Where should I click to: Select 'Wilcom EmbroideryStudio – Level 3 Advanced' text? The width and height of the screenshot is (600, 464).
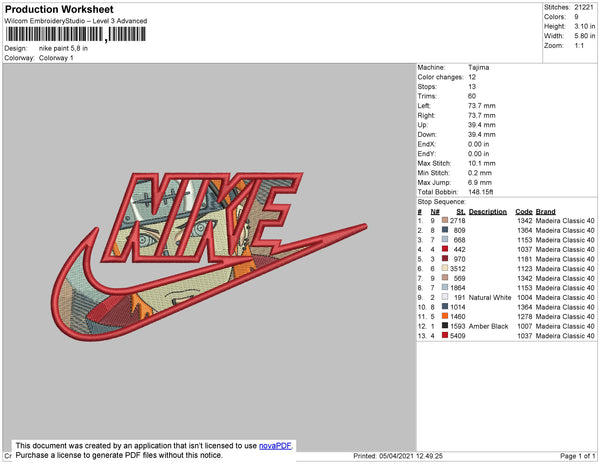(76, 21)
